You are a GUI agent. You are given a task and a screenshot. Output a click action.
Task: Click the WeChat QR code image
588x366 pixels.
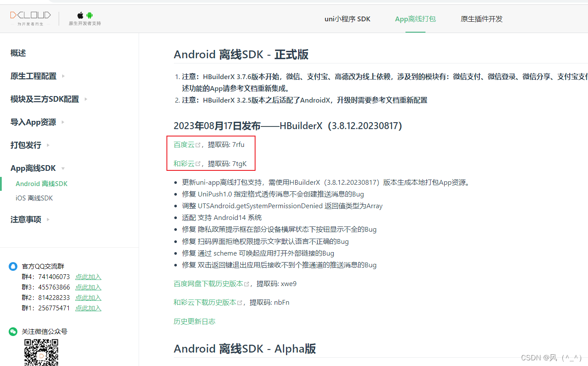coord(41,353)
